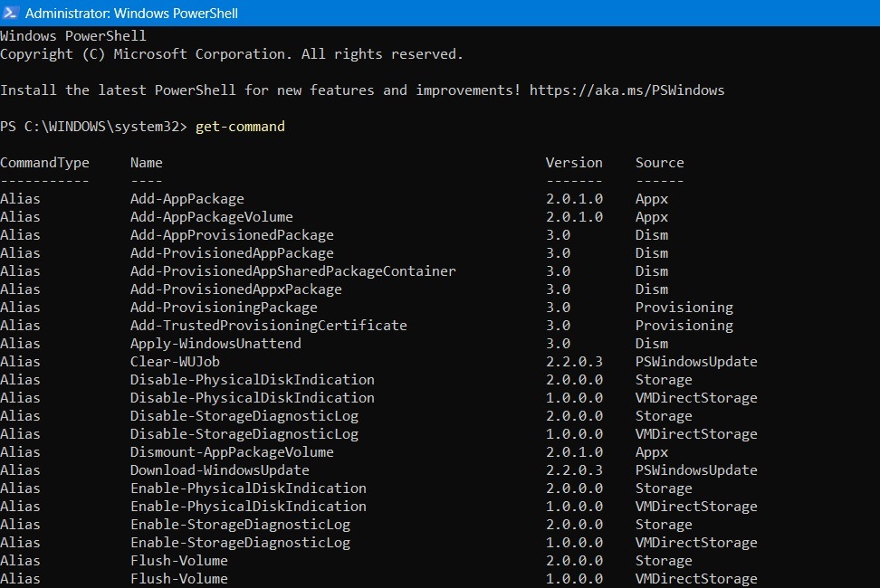Select the Clear-WUJob command name
Image resolution: width=880 pixels, height=588 pixels.
point(174,361)
